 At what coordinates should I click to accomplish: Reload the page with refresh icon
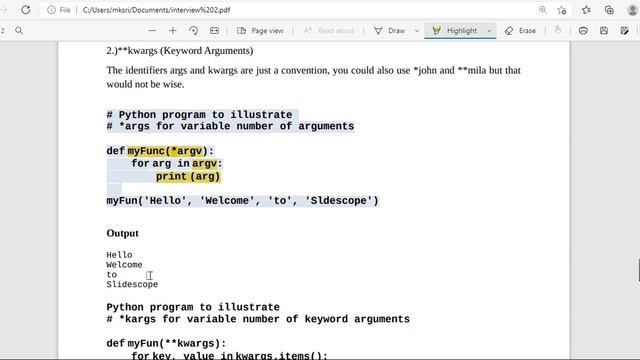tap(26, 10)
